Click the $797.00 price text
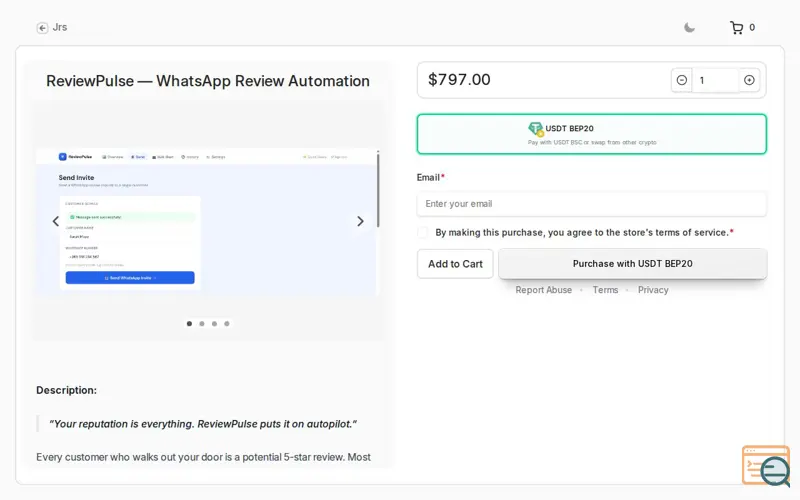 tap(459, 80)
